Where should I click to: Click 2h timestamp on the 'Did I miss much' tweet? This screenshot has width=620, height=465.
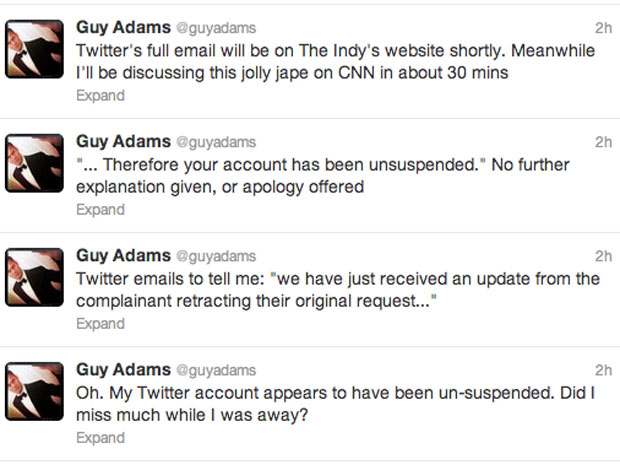[602, 370]
